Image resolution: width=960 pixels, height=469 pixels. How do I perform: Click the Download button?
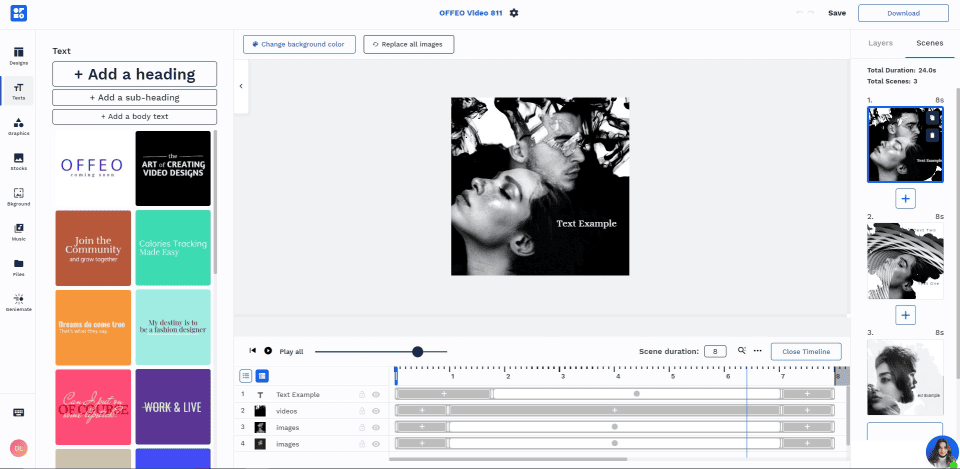(x=903, y=13)
